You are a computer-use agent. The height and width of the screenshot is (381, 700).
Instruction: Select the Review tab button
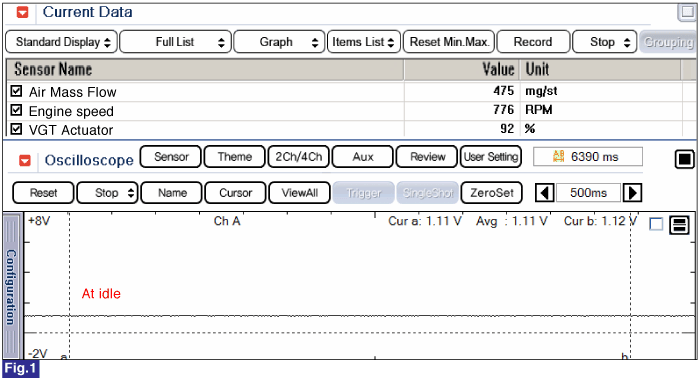tap(427, 157)
